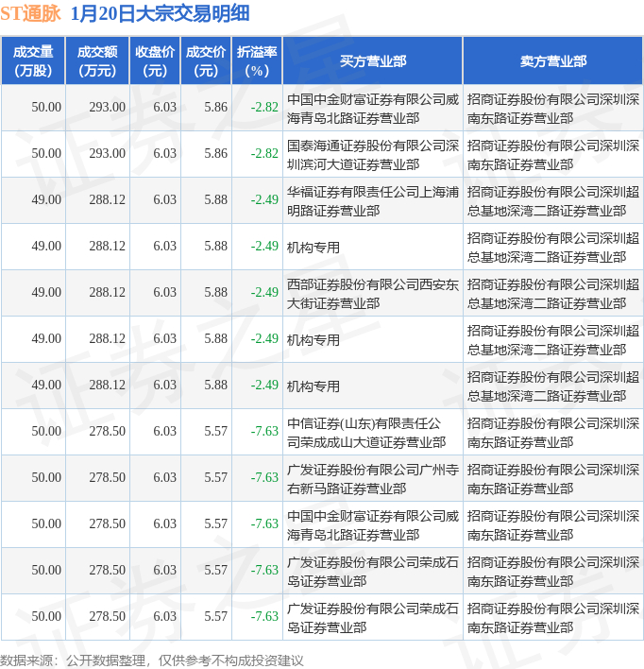Select the 成交量(万股) column header
Viewport: 644px width, 669px height.
tap(33, 61)
